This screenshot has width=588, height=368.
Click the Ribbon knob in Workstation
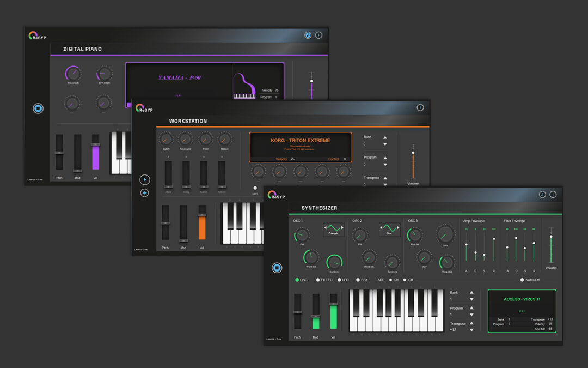pos(224,140)
